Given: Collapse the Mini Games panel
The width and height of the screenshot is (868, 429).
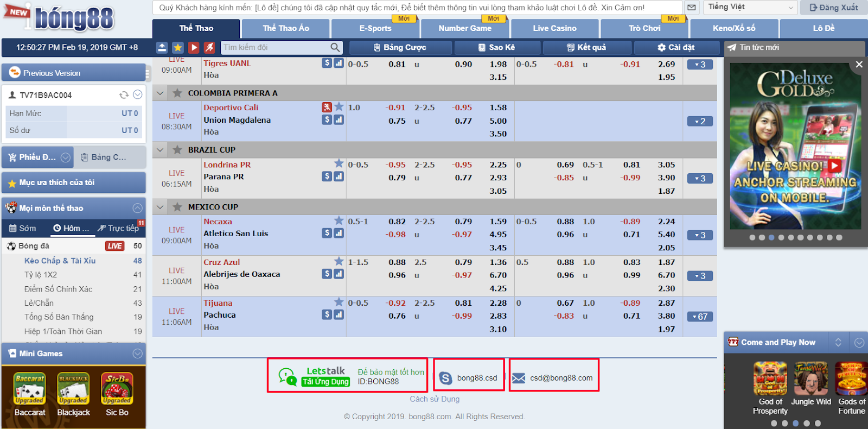Looking at the screenshot, I should [138, 354].
